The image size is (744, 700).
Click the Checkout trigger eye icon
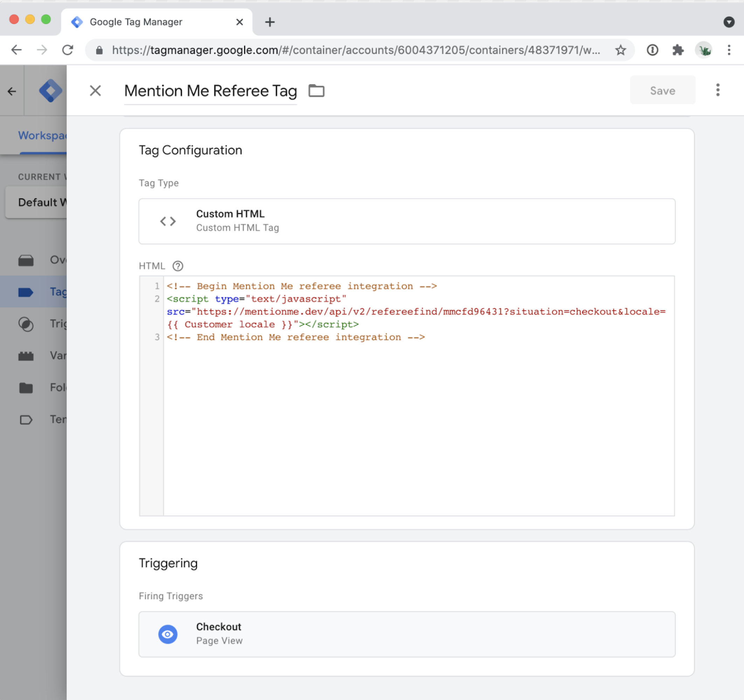click(x=168, y=634)
